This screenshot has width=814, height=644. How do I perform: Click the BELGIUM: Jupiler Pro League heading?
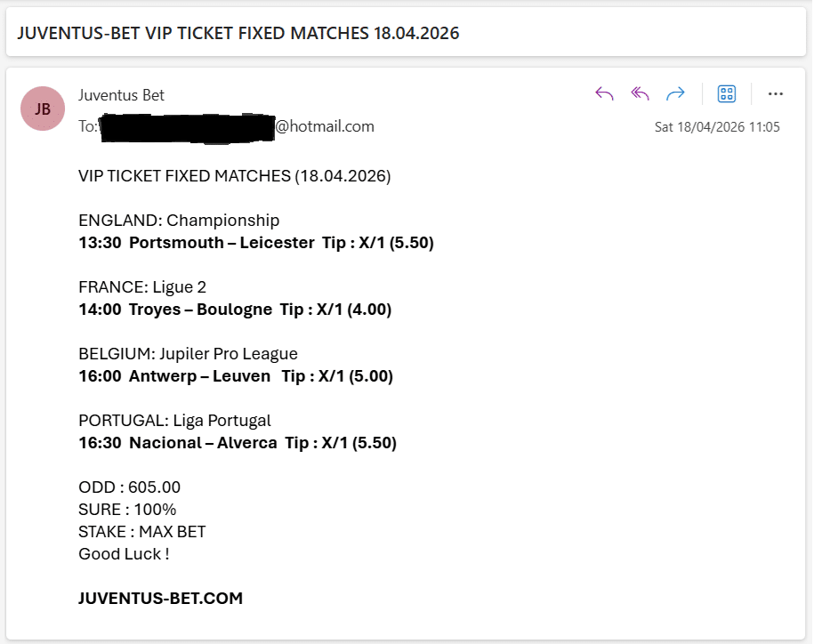pos(188,354)
